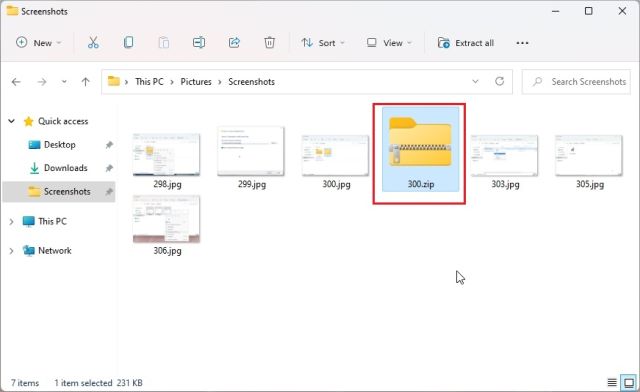
Task: Select the 306.jpg thumbnail
Action: 167,219
